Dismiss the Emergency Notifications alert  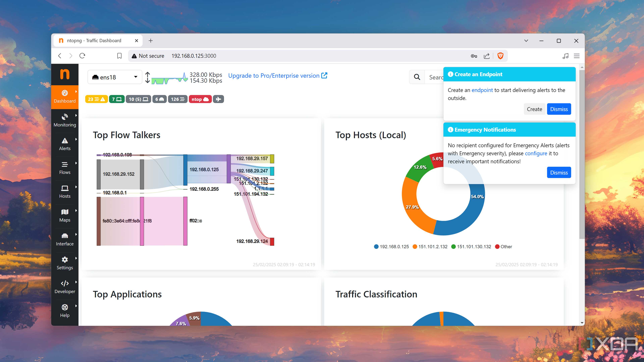click(559, 172)
